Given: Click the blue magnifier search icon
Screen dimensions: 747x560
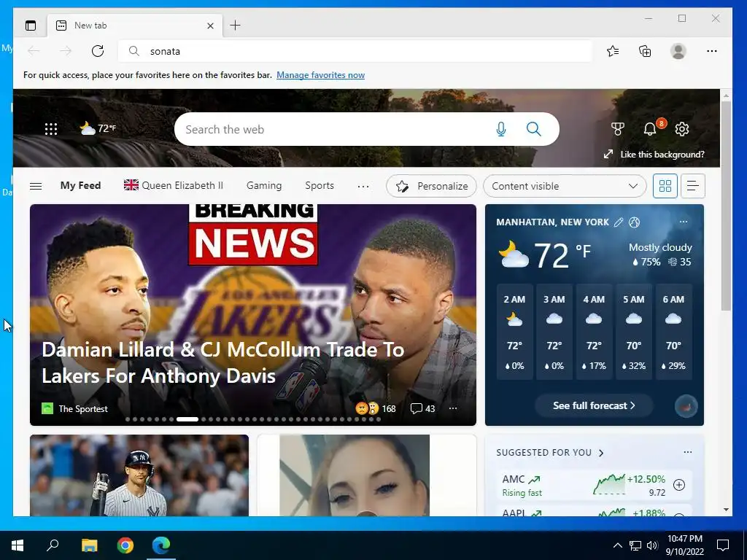Looking at the screenshot, I should [533, 129].
